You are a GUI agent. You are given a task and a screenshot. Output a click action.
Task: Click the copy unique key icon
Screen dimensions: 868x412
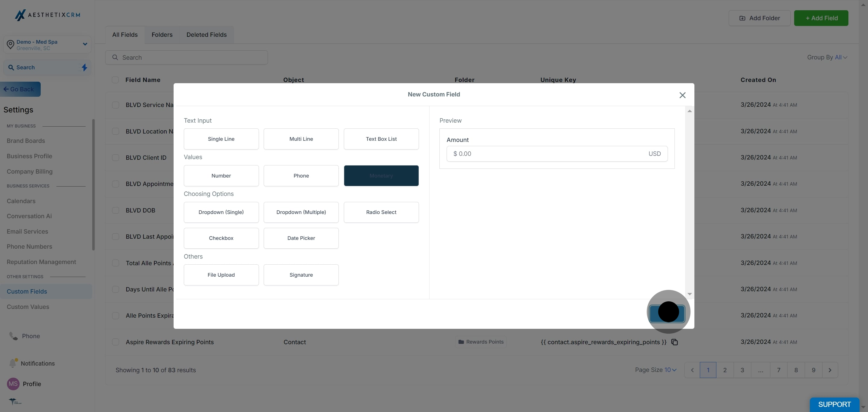tap(674, 342)
